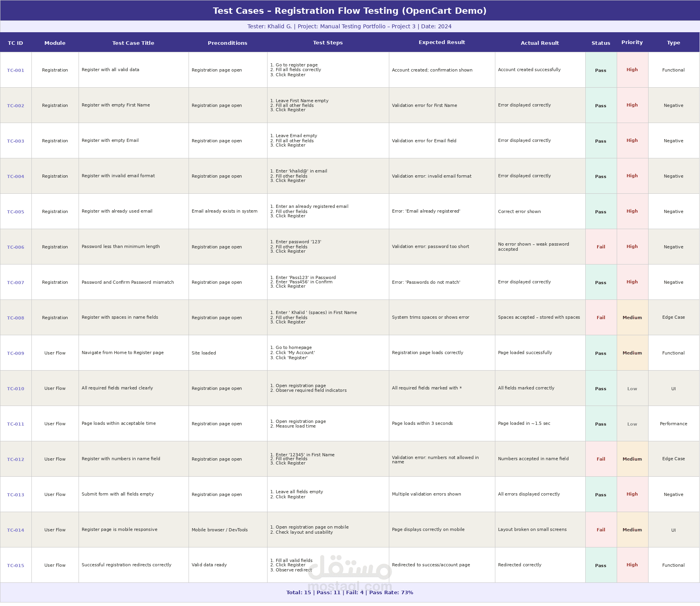This screenshot has height=606, width=700.
Task: Select the tester and project subtitle line
Action: pyautogui.click(x=350, y=26)
